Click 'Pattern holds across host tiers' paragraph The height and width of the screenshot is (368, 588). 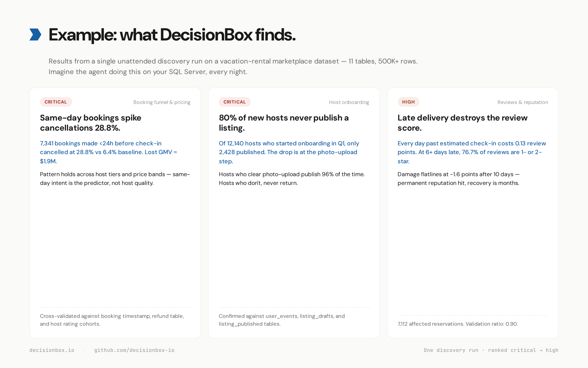[115, 179]
